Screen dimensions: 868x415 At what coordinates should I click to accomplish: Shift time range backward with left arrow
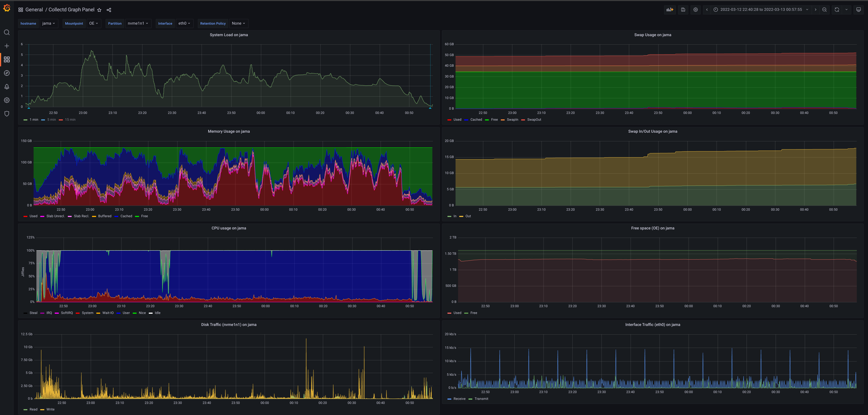point(707,10)
